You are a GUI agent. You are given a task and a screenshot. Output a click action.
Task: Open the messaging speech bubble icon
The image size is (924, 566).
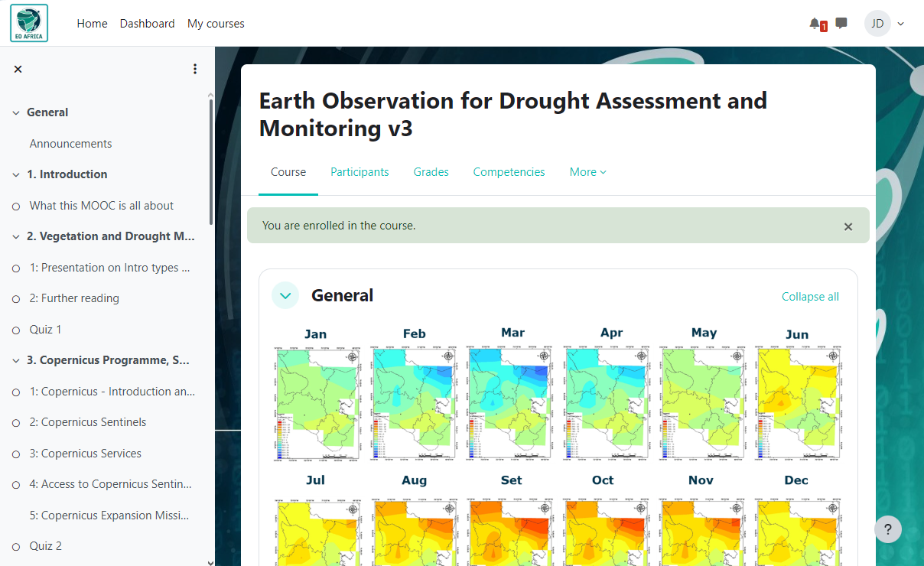coord(841,23)
